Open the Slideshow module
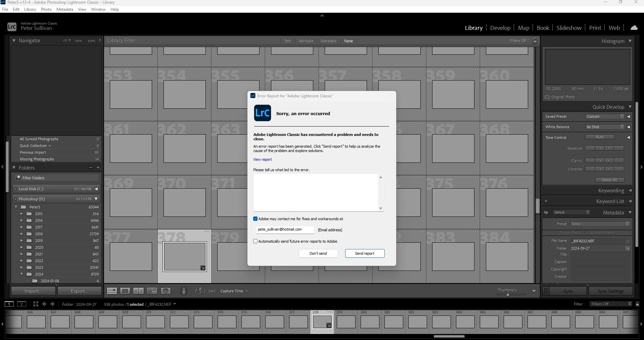This screenshot has height=340, width=644. pos(569,28)
